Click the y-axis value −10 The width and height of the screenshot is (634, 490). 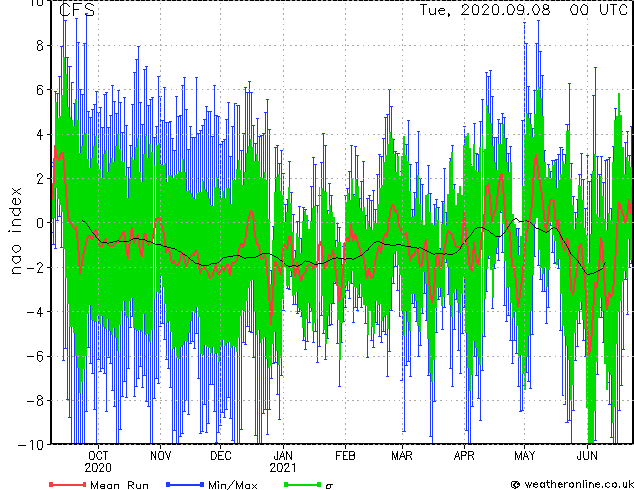tap(31, 444)
